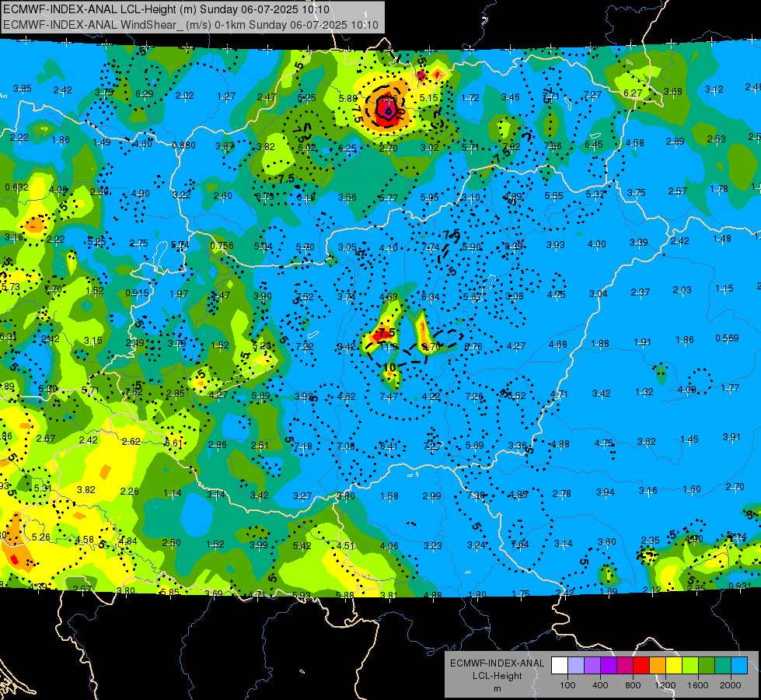The width and height of the screenshot is (761, 700).
Task: Click the grid value 5.15
Action: click(x=429, y=98)
